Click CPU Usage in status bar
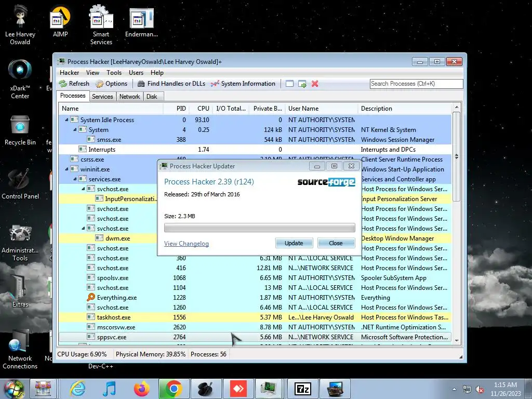This screenshot has height=399, width=532. pos(82,354)
